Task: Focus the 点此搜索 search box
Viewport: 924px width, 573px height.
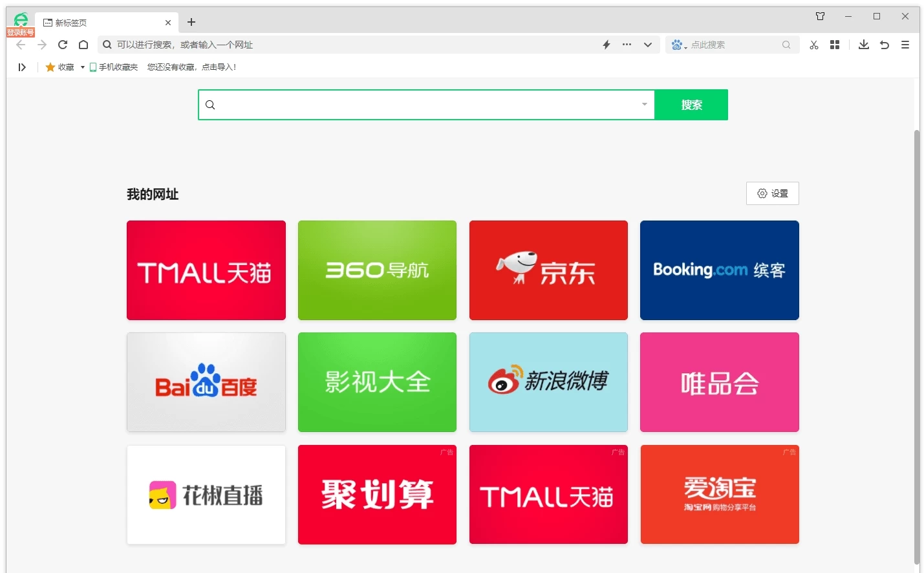Action: click(x=734, y=45)
